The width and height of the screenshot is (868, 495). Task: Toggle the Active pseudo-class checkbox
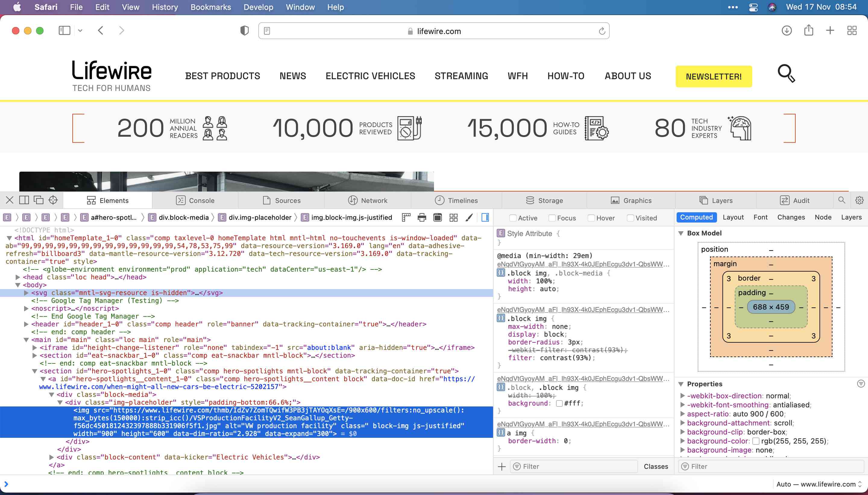(x=513, y=218)
